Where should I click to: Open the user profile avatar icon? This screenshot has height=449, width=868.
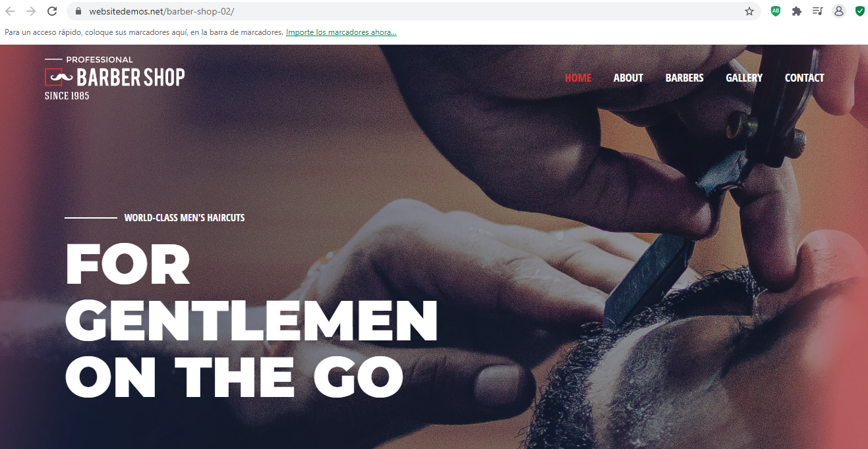839,11
